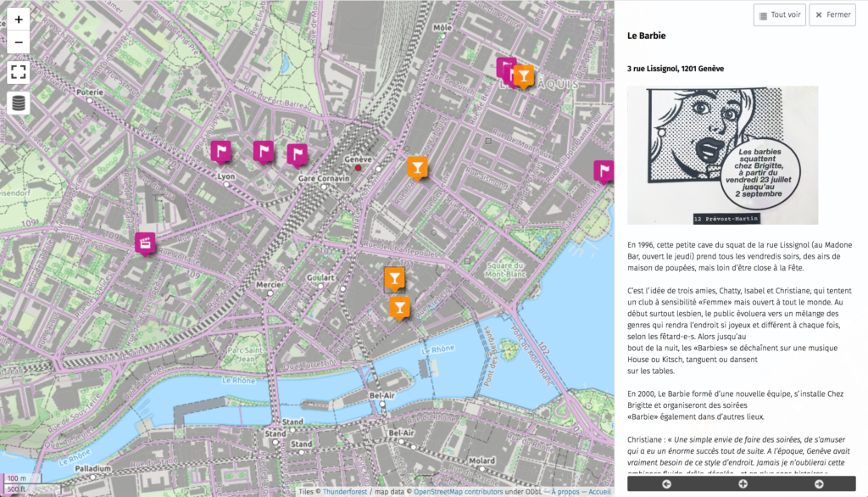Select the magenta flag marker at right map edge
Image resolution: width=868 pixels, height=497 pixels.
pos(604,172)
